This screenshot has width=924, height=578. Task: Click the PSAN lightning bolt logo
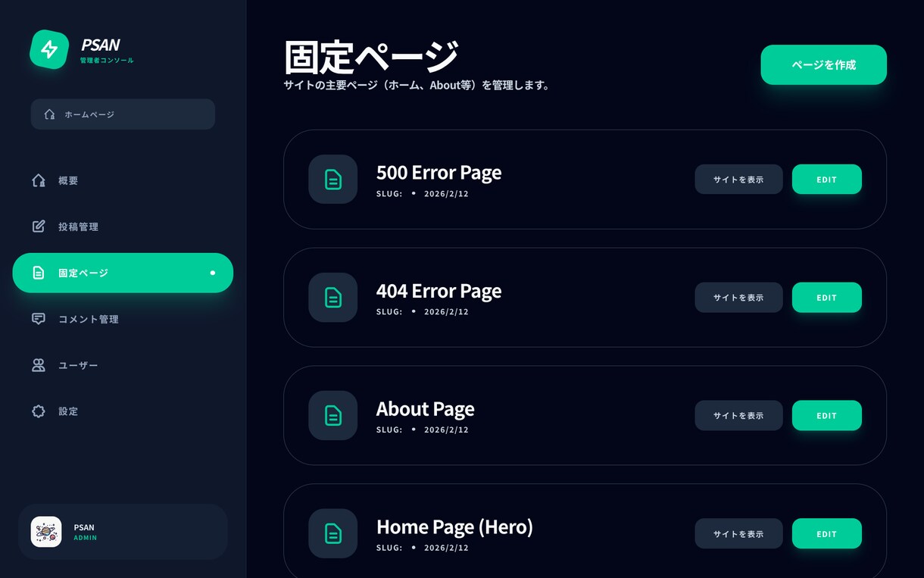click(x=49, y=49)
